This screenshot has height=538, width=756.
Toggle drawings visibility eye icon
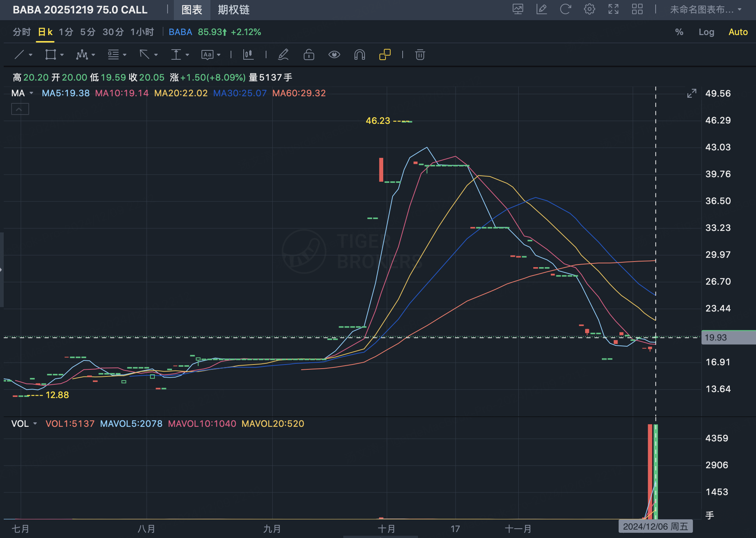(334, 55)
